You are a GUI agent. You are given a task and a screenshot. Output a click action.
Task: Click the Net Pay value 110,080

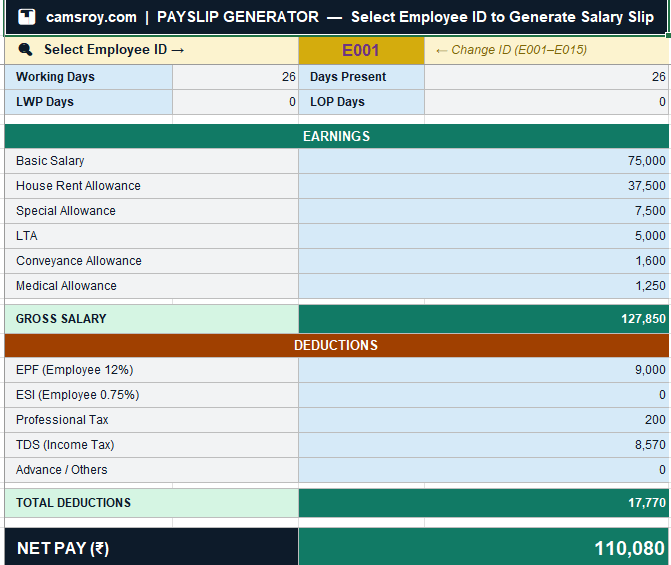click(484, 547)
